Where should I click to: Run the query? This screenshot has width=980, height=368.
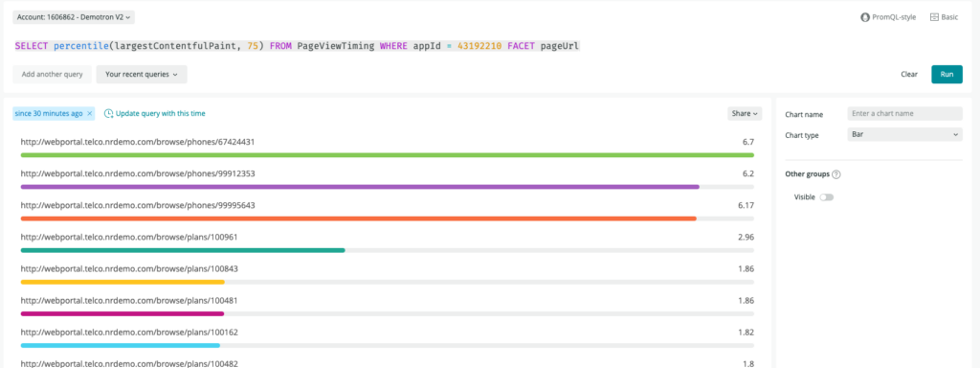coord(947,74)
